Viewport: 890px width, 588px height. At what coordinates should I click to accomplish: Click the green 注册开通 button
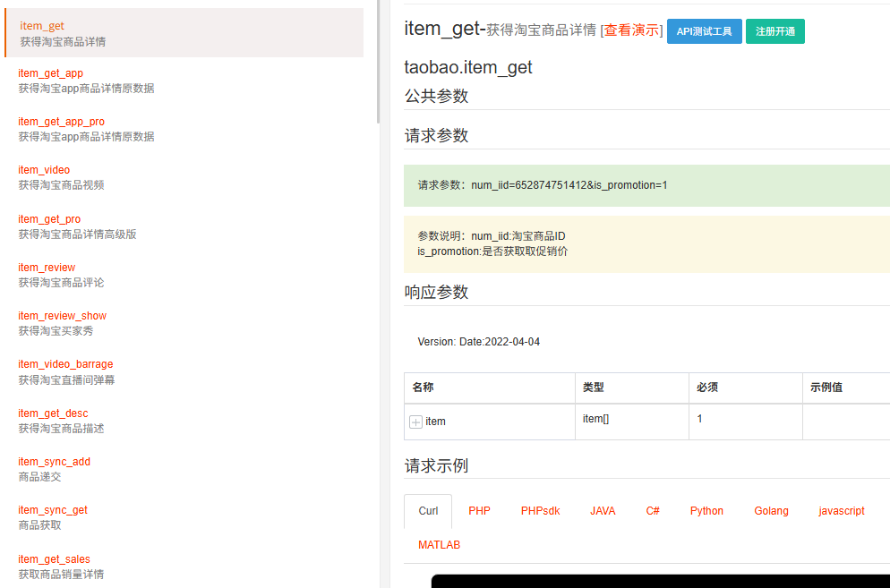774,31
